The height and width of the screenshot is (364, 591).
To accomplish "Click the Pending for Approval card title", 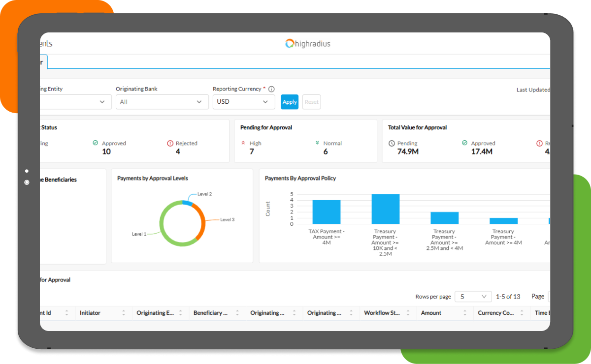I will coord(266,127).
